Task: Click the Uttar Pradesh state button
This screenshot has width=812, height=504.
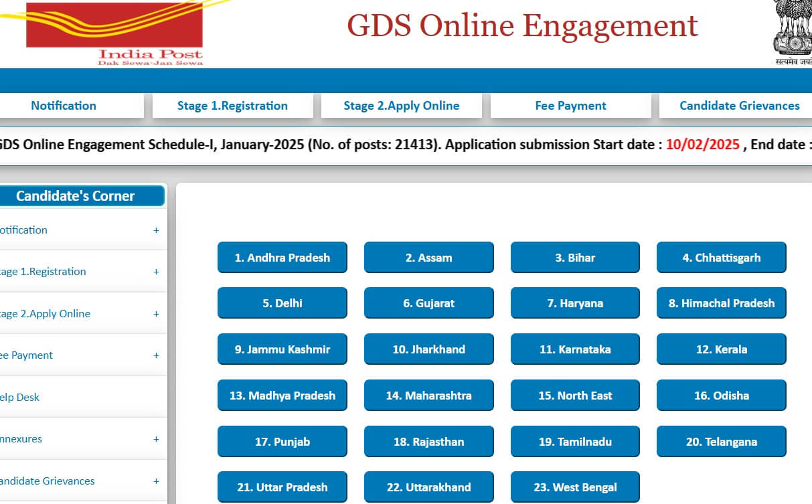Action: click(282, 487)
